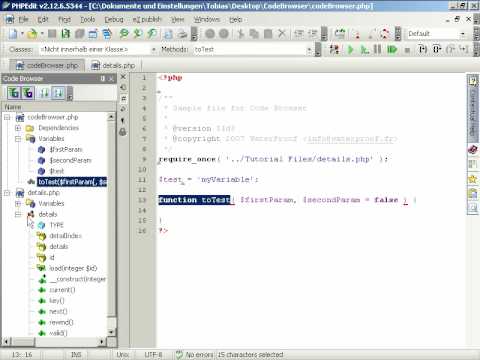Open the Debug menu

pyautogui.click(x=114, y=20)
